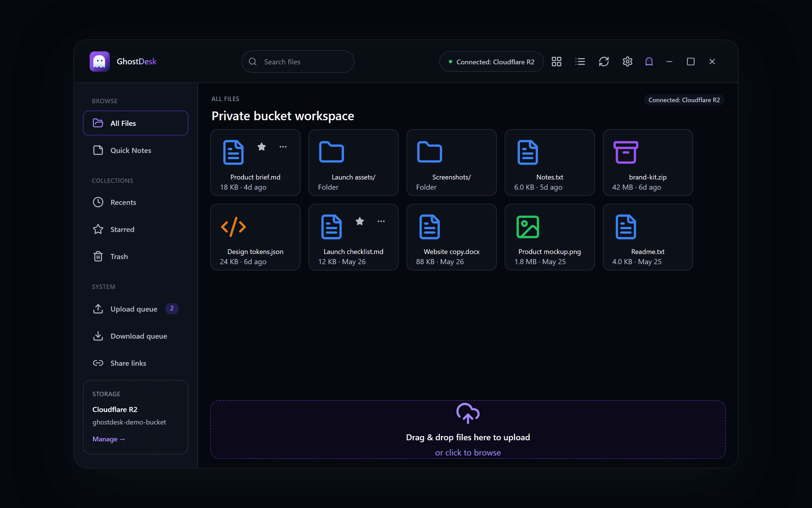Open Product brief.md document icon
Screen dimensions: 812x508
(x=233, y=152)
